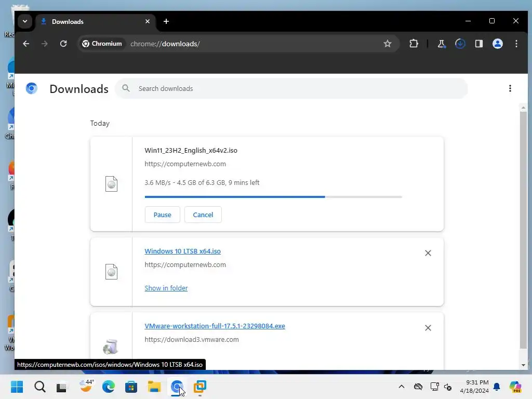Cancel the Win11 ISO download
The height and width of the screenshot is (399, 532).
pos(203,215)
